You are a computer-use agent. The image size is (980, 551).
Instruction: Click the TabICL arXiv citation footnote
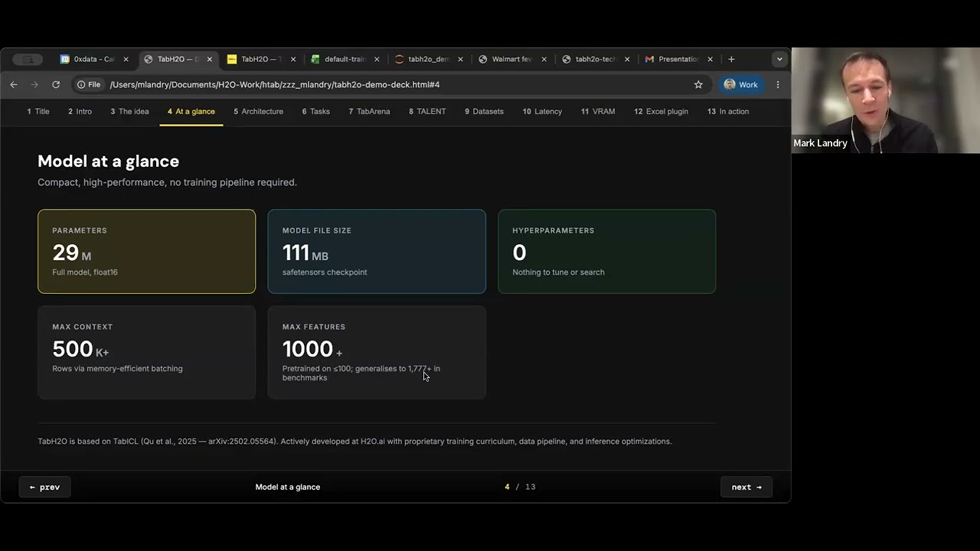tap(354, 441)
